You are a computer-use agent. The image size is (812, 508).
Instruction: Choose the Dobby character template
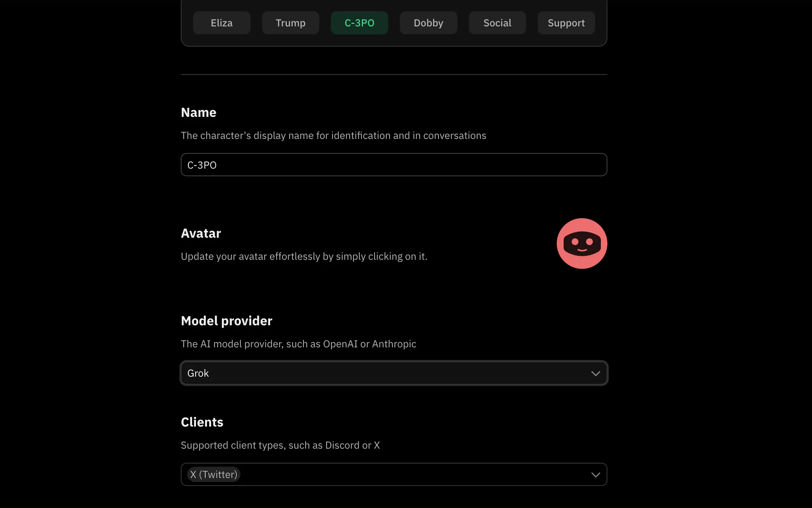pyautogui.click(x=428, y=23)
